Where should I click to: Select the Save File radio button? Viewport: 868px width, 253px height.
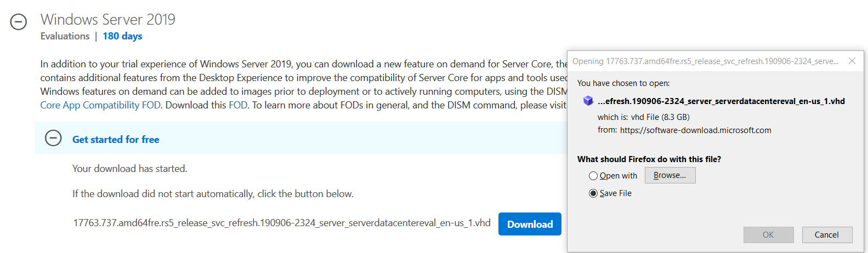pyautogui.click(x=593, y=193)
